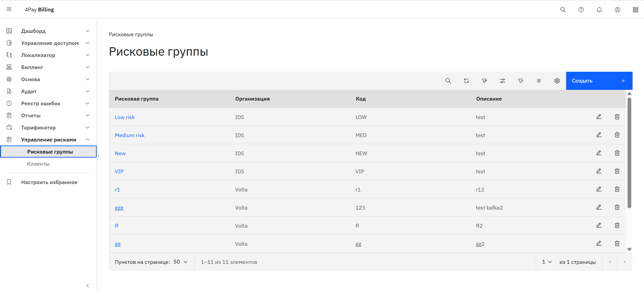Viewport: 644px width, 290px height.
Task: Open notifications bell icon
Action: [599, 10]
